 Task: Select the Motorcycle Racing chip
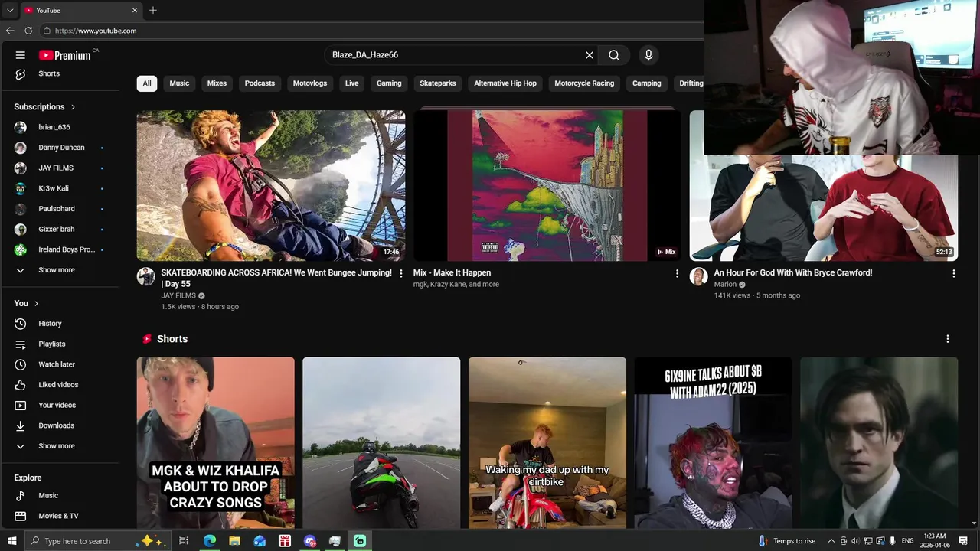point(584,83)
